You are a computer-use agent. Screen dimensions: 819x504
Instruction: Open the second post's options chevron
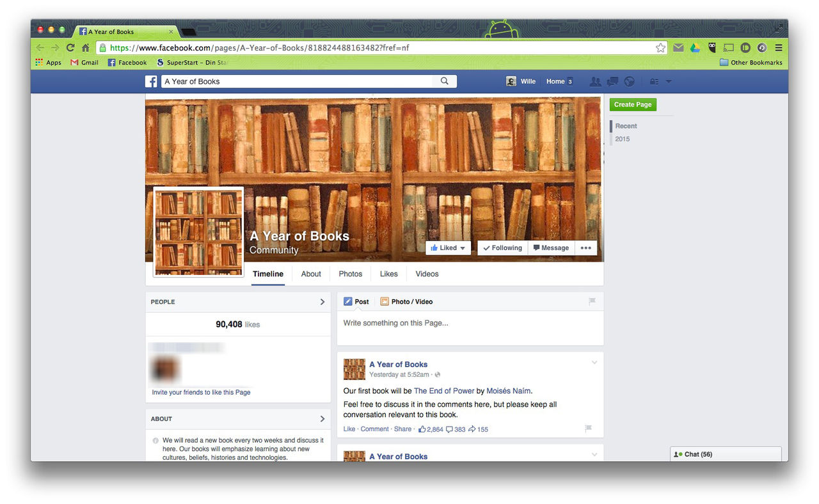point(594,455)
